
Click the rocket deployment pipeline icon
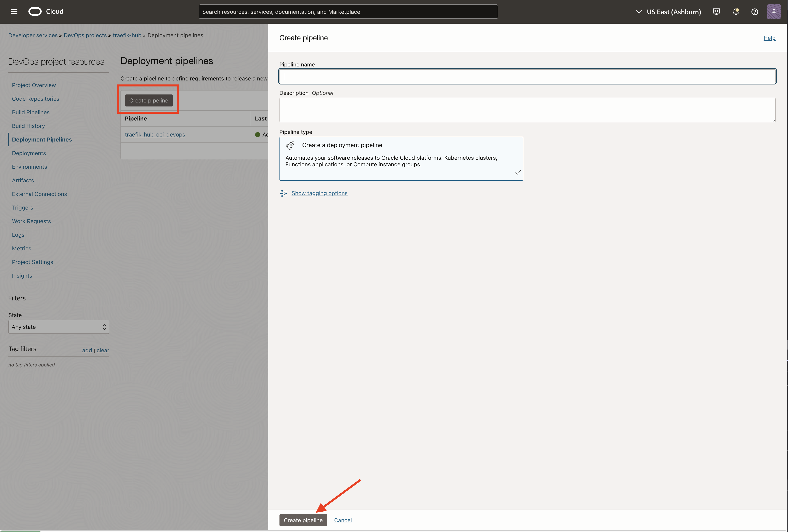(x=290, y=146)
